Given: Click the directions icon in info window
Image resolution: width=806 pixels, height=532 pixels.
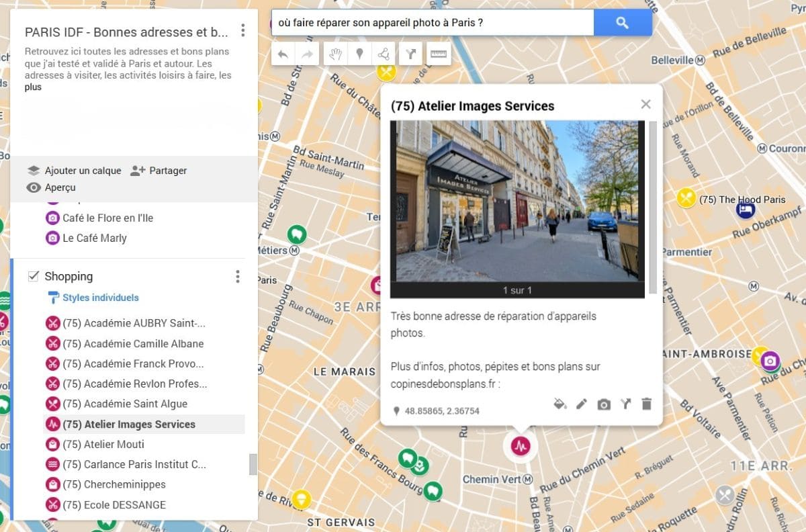Looking at the screenshot, I should coord(625,404).
